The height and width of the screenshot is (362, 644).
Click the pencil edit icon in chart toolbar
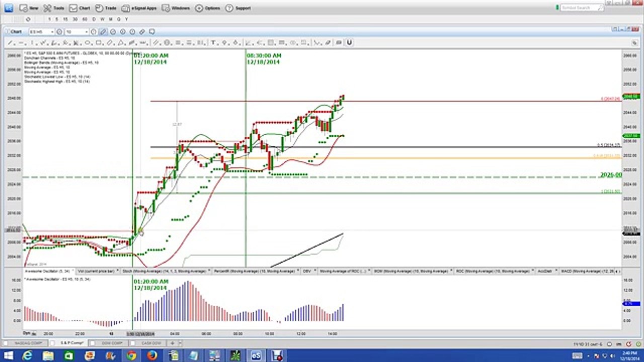point(103,32)
